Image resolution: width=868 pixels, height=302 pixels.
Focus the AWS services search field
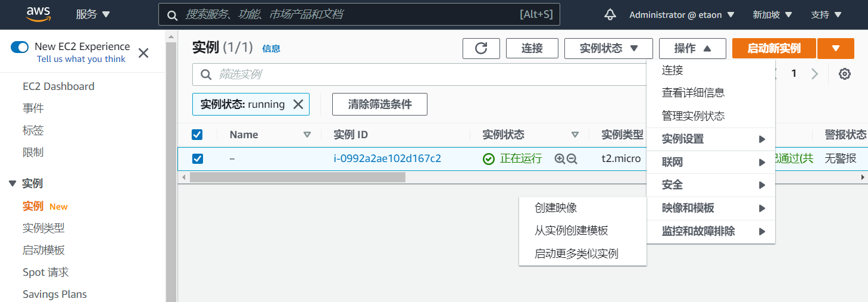360,14
